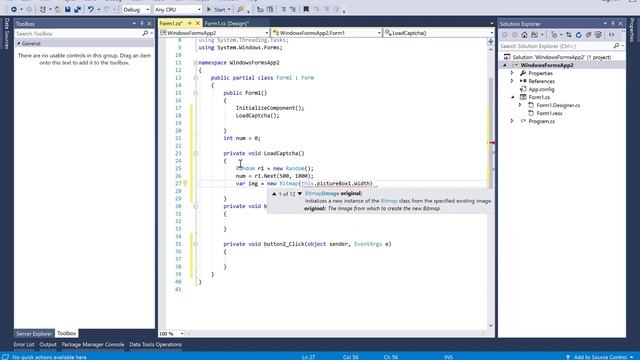Click the next overload down arrow

[300, 194]
